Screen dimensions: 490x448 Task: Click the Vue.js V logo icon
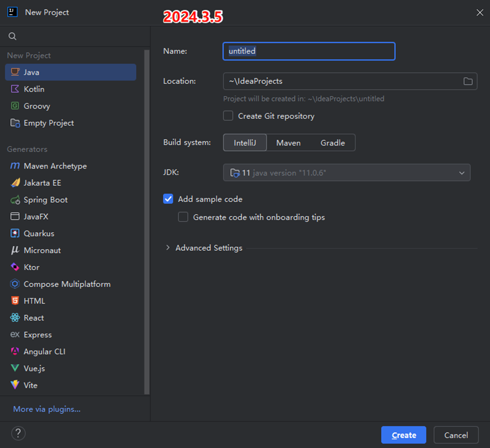tap(15, 368)
